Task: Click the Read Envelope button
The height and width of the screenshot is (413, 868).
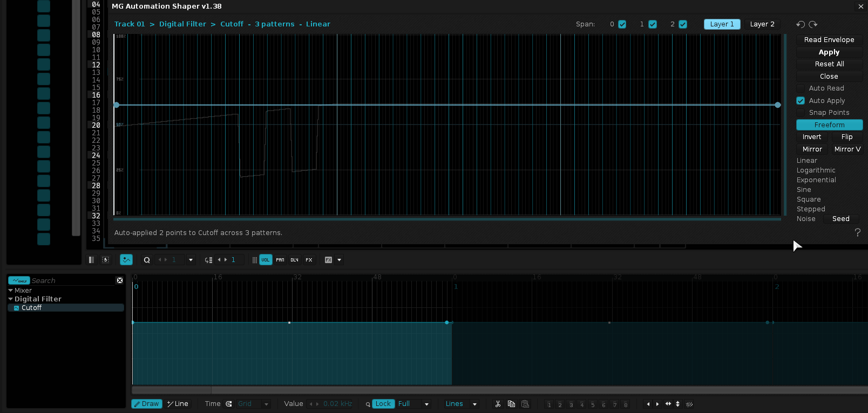Action: pos(829,40)
